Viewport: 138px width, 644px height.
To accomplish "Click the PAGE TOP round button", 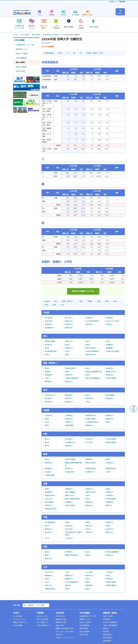I will (x=133, y=409).
